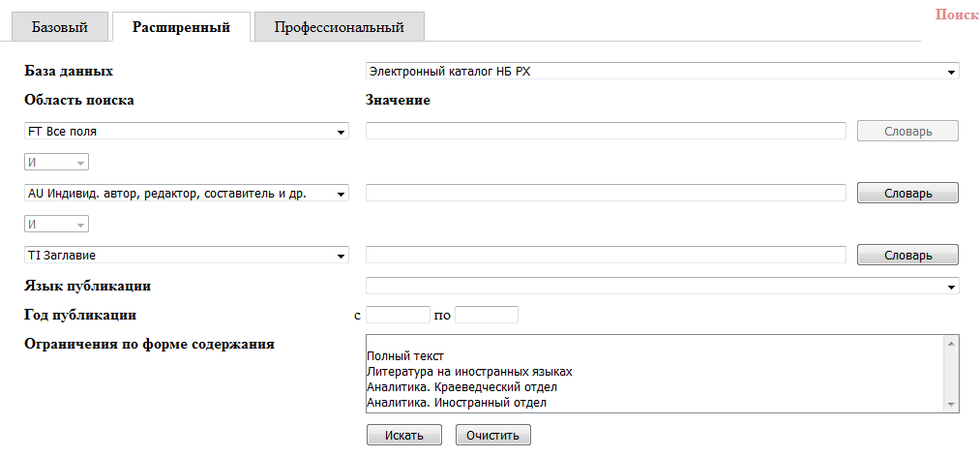The width and height of the screenshot is (980, 457).
Task: Open the Язык публикации dropdown
Action: click(x=662, y=286)
